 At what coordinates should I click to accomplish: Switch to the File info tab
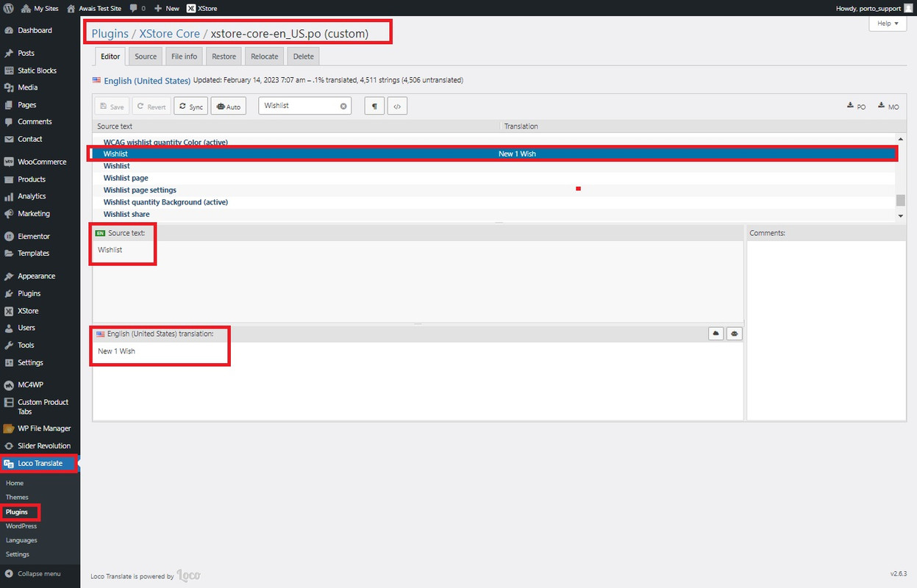click(x=184, y=57)
